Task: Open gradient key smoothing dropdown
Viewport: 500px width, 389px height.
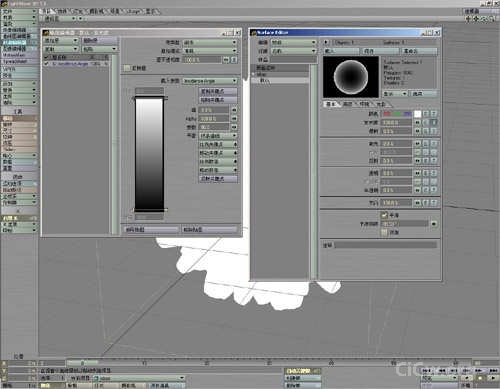Action: click(x=218, y=136)
